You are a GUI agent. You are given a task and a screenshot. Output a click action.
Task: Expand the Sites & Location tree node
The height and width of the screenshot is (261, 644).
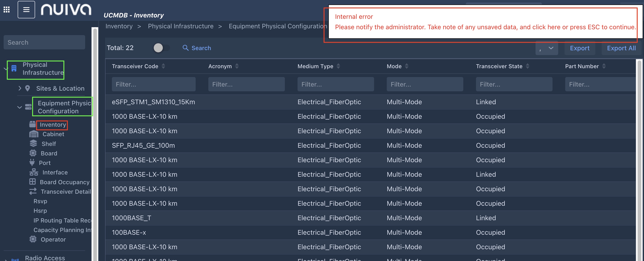pos(20,88)
